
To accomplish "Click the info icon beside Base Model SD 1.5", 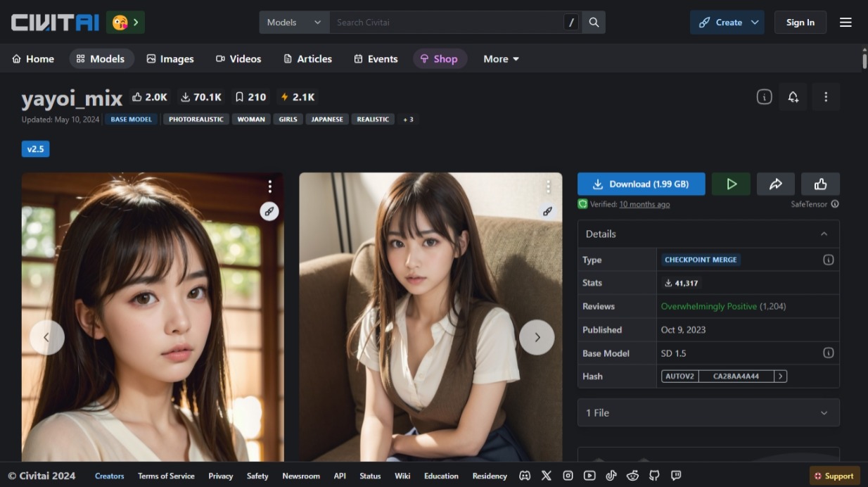I will pos(828,353).
